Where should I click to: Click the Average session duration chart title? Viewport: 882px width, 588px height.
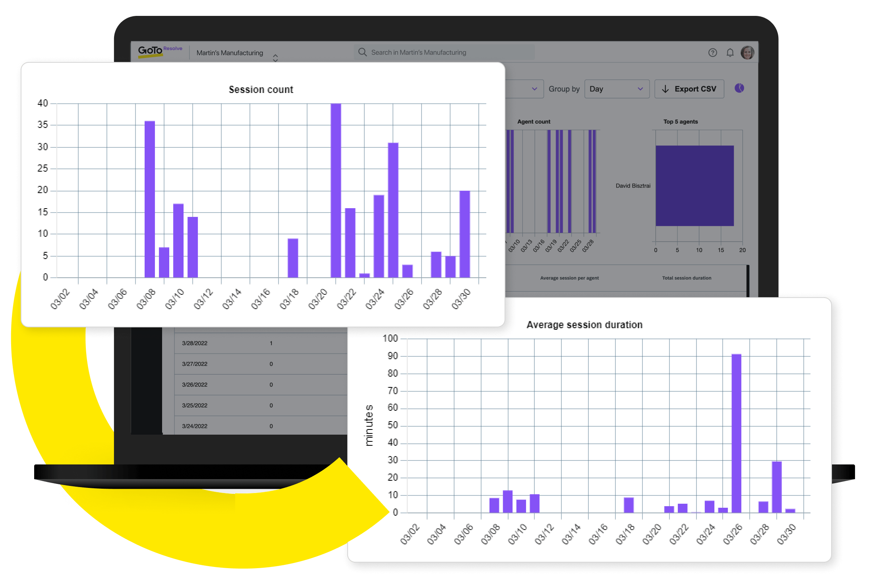click(x=584, y=325)
